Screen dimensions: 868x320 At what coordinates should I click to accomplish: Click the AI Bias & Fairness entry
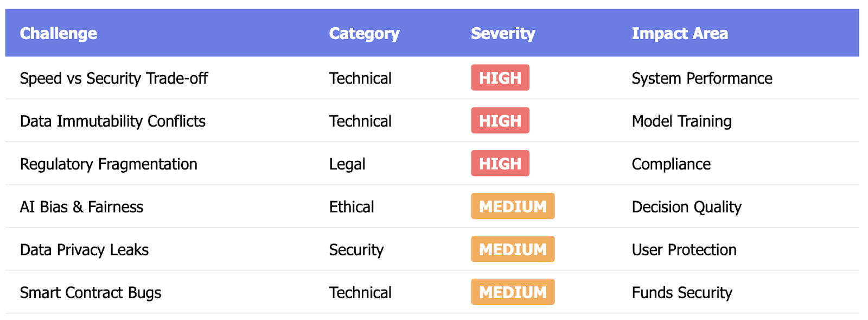81,207
